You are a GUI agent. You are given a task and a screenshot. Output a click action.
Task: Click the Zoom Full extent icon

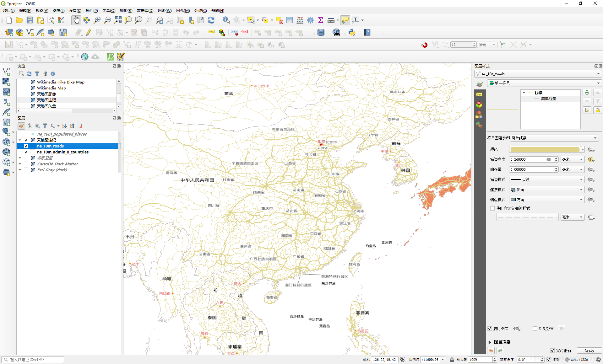118,20
